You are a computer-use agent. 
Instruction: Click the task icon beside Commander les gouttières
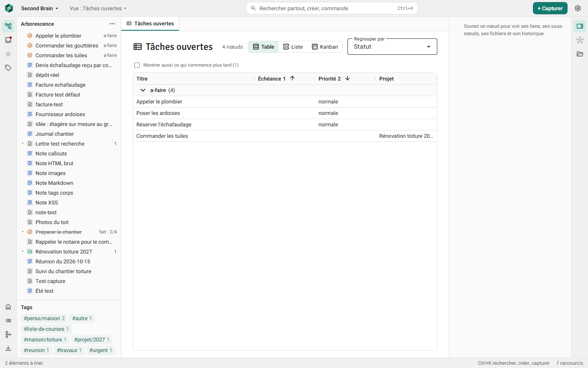click(x=30, y=45)
